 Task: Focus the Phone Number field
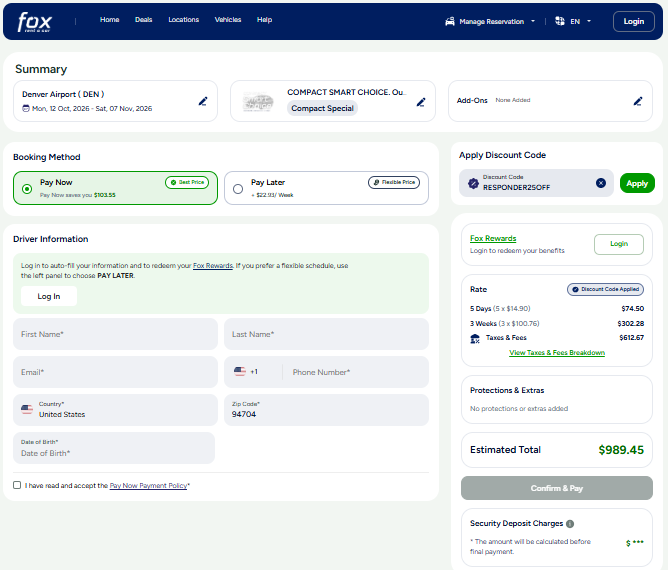click(x=358, y=372)
